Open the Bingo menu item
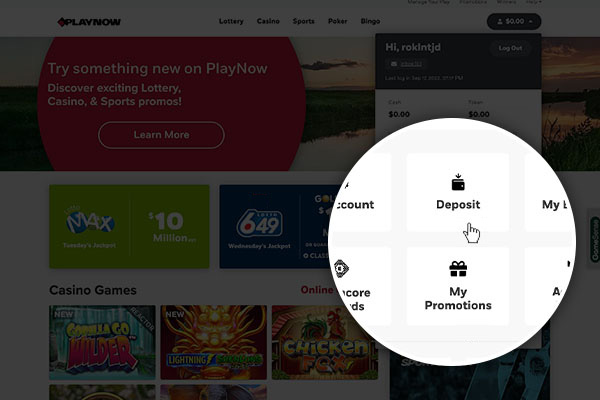This screenshot has height=400, width=600. [x=370, y=21]
